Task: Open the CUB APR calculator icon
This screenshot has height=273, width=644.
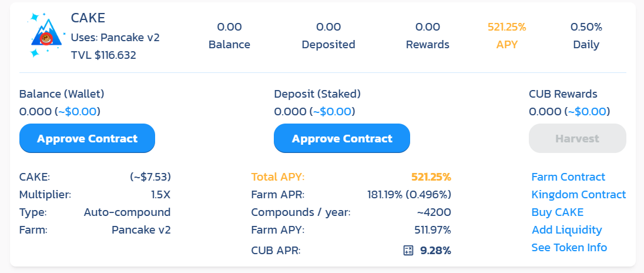Action: (x=408, y=251)
